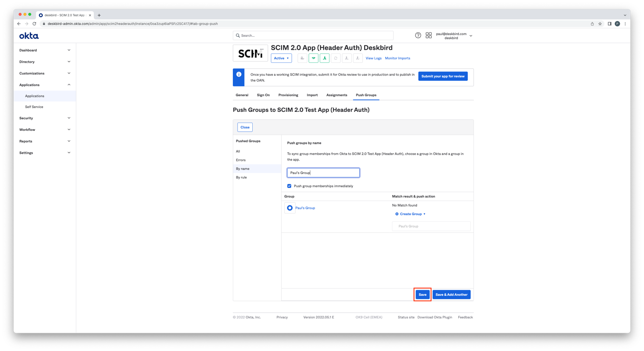Bookmark this page with the star icon
This screenshot has width=644, height=351.
click(x=600, y=24)
